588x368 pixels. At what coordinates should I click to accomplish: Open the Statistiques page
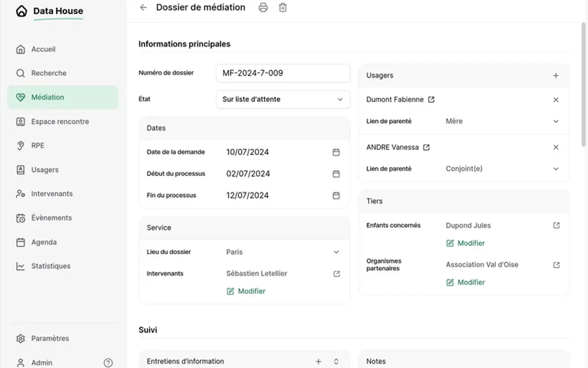coord(63,266)
